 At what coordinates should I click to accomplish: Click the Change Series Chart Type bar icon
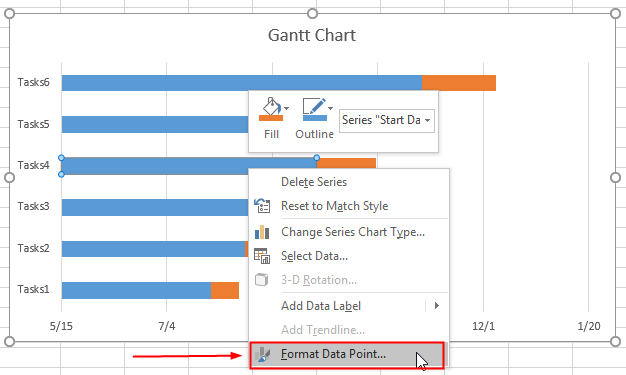point(262,232)
